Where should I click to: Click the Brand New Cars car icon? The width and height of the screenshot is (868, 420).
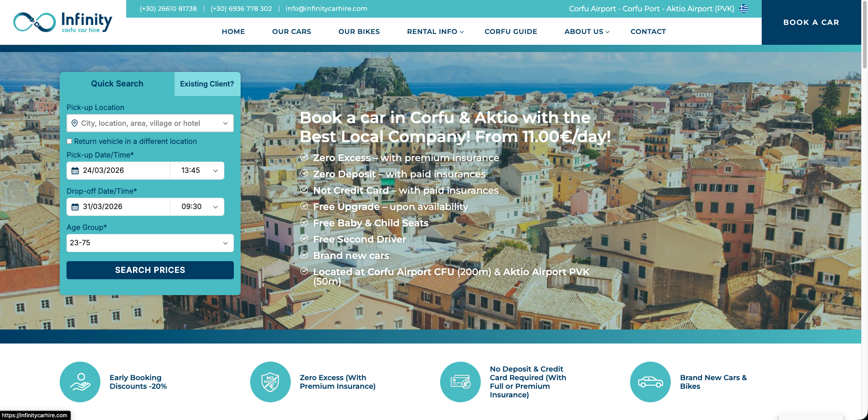coord(650,382)
